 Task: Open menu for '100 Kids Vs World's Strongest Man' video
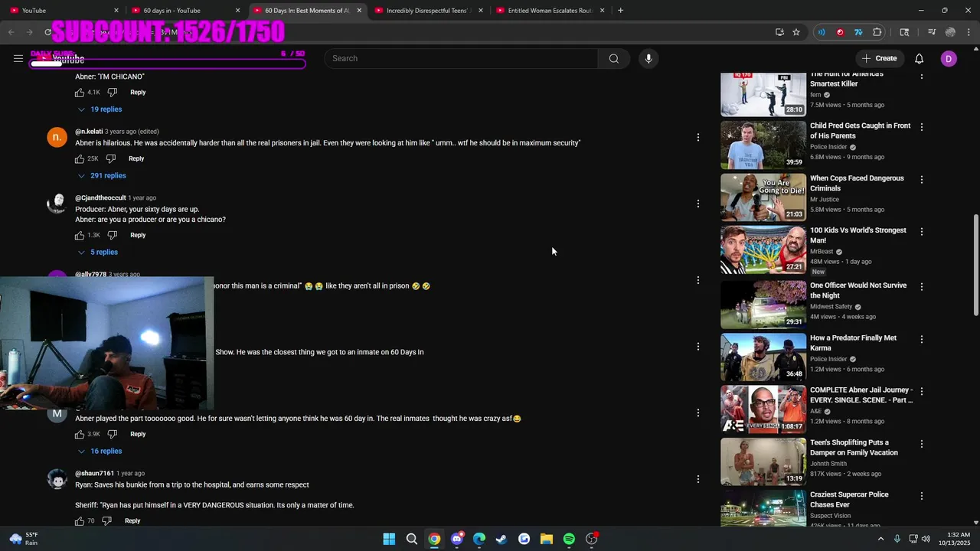coord(921,232)
